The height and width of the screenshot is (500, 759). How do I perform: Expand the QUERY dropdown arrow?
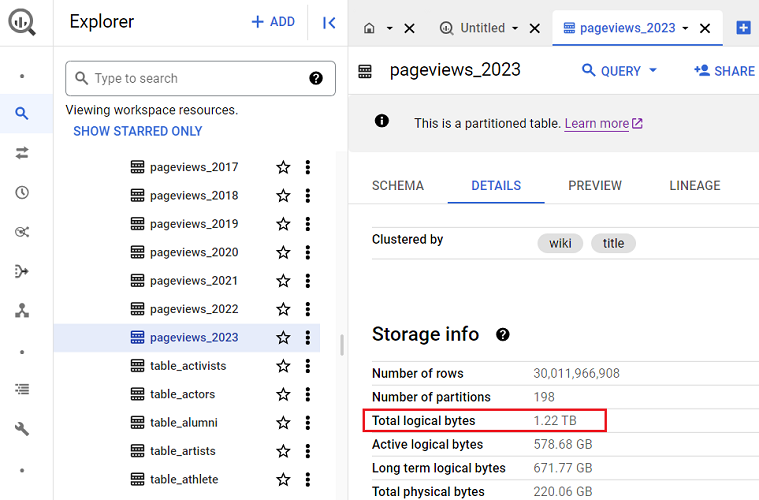tap(653, 70)
